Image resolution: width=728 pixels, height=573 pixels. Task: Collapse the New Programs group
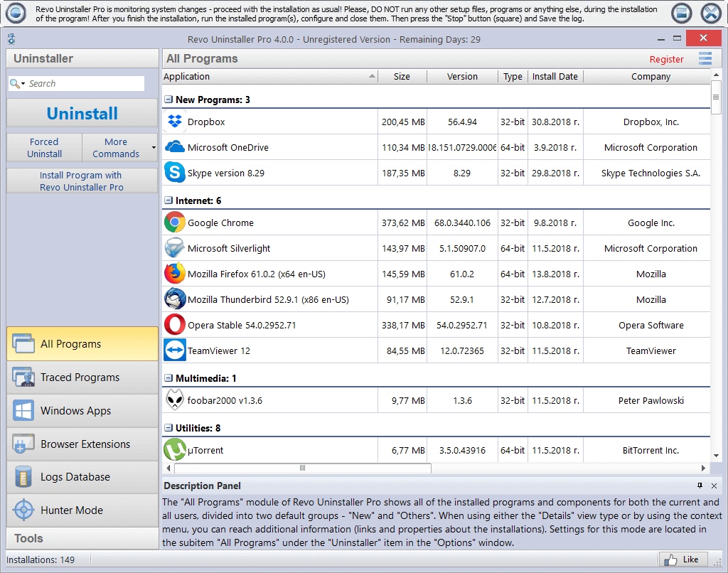168,100
